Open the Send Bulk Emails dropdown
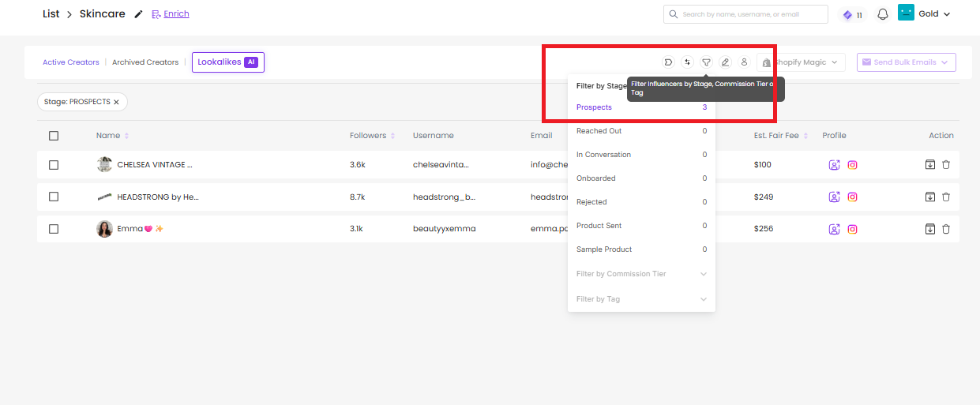Image resolution: width=980 pixels, height=405 pixels. (x=907, y=62)
